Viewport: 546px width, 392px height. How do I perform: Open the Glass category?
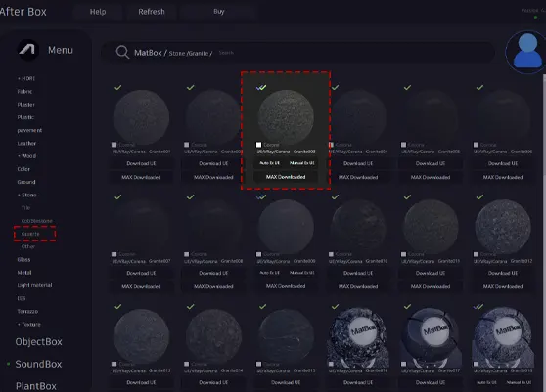point(23,259)
